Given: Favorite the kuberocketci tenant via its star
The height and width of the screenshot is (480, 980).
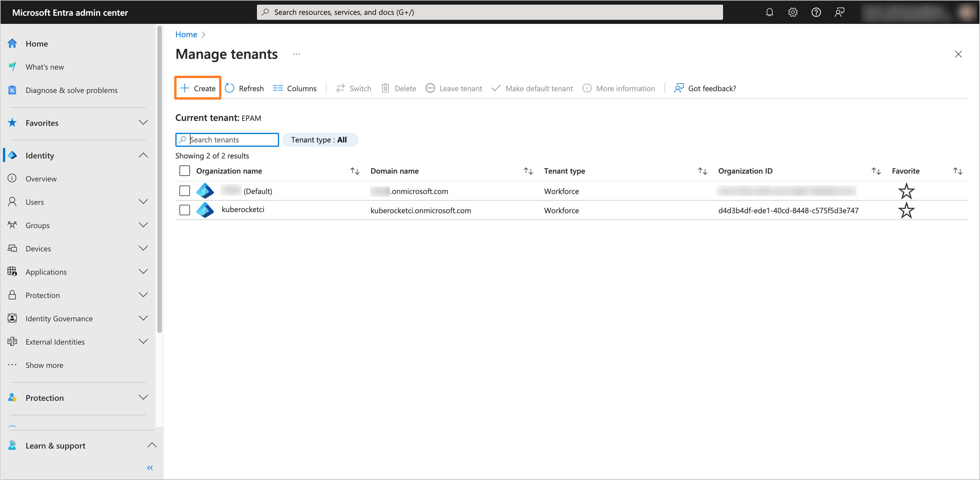Looking at the screenshot, I should pos(907,210).
